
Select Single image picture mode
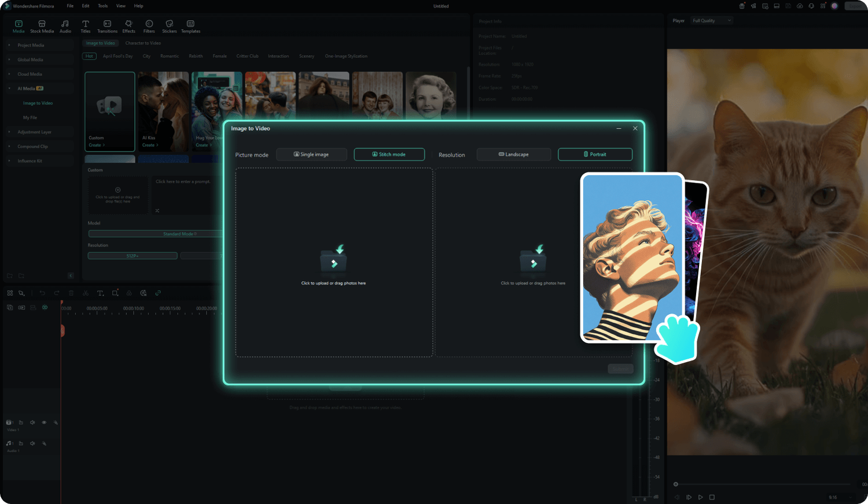311,154
